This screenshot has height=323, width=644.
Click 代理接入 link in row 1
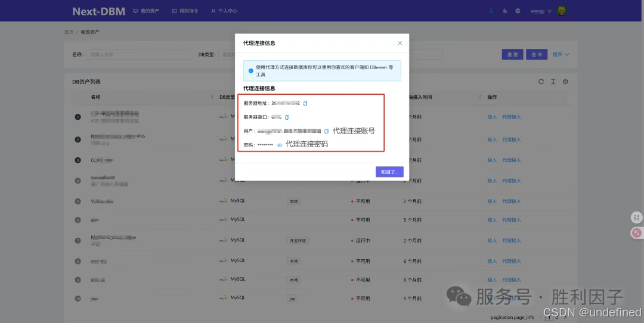[512, 117]
